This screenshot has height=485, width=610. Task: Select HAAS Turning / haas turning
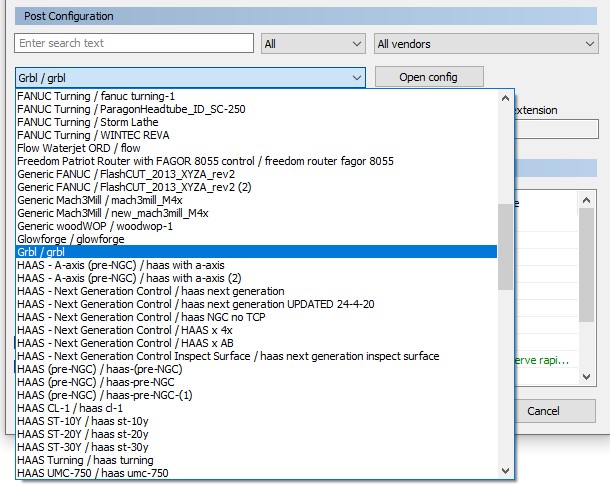tap(256, 460)
